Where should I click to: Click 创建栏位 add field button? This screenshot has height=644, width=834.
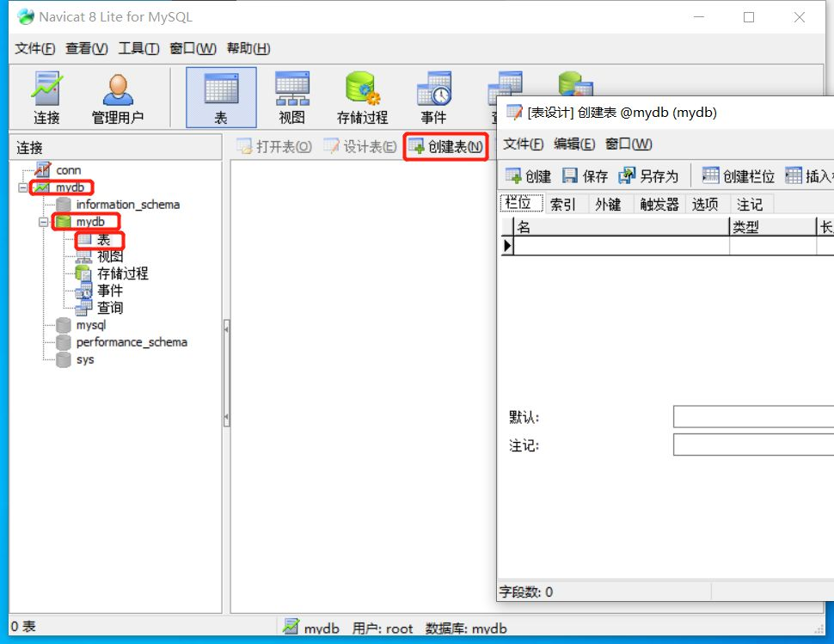pos(739,176)
